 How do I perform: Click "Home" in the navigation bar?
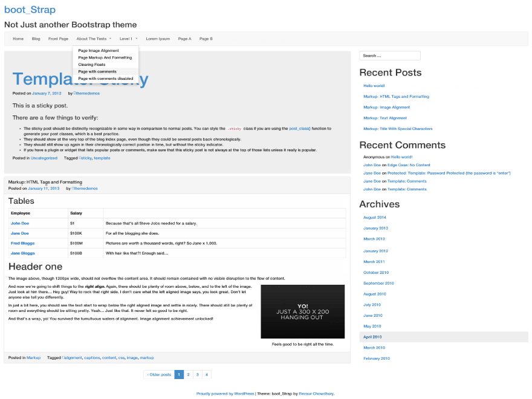pyautogui.click(x=18, y=38)
